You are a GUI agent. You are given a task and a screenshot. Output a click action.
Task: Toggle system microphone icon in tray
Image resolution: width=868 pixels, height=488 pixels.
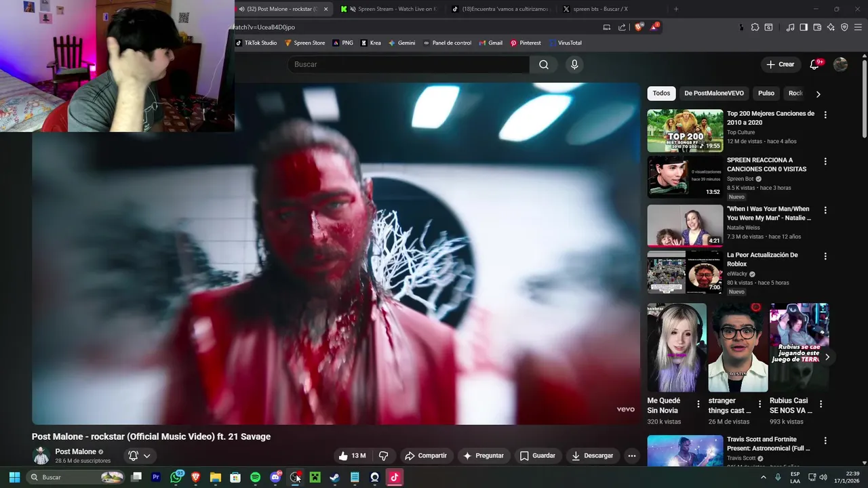778,477
